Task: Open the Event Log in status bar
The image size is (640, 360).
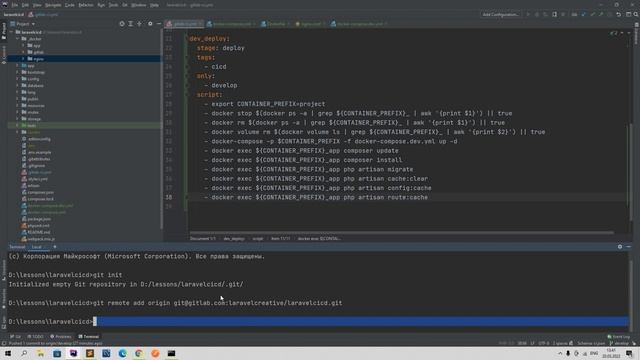Action: [x=619, y=337]
